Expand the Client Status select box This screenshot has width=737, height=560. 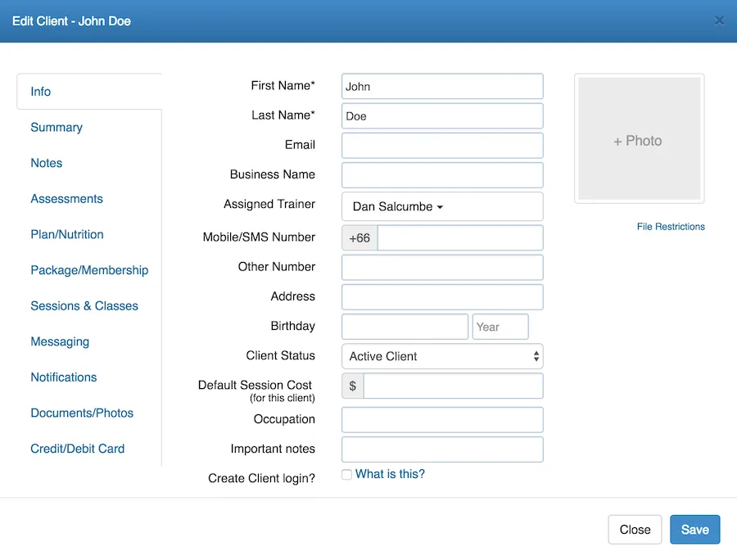pos(442,356)
